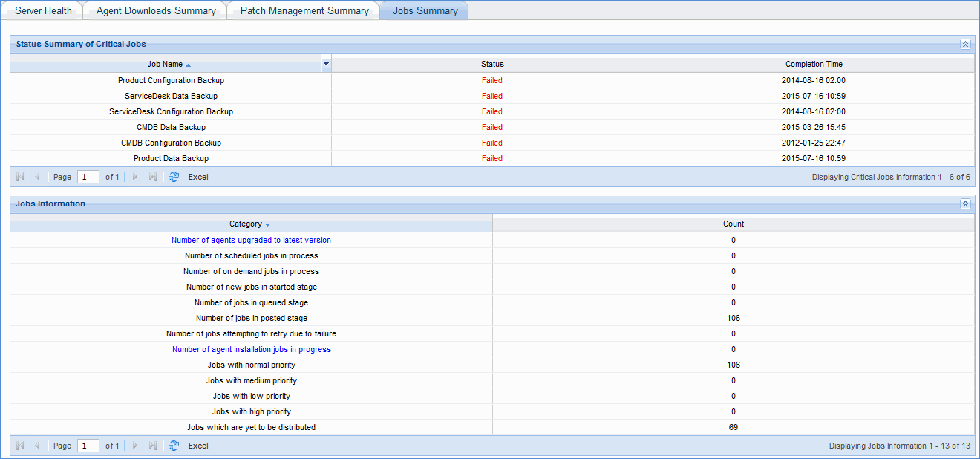Refresh the Status Summary of Critical Jobs table
980x459 pixels.
click(174, 177)
